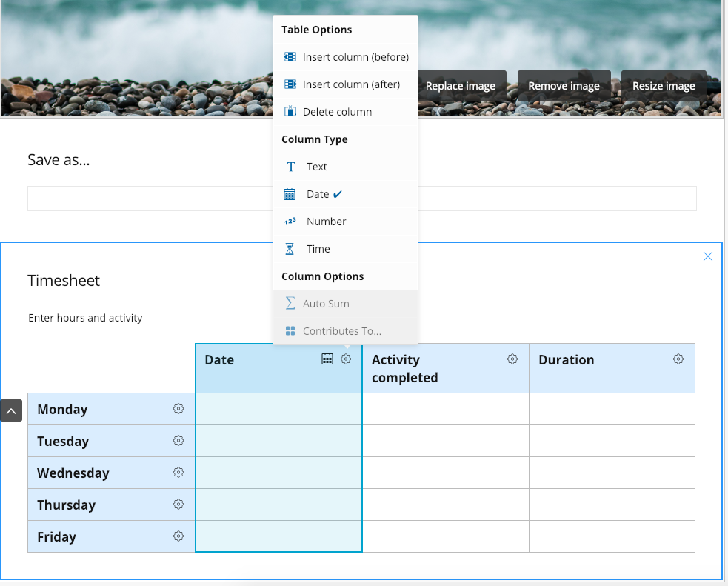The width and height of the screenshot is (728, 586).
Task: Open row settings gear for Friday
Action: [178, 536]
